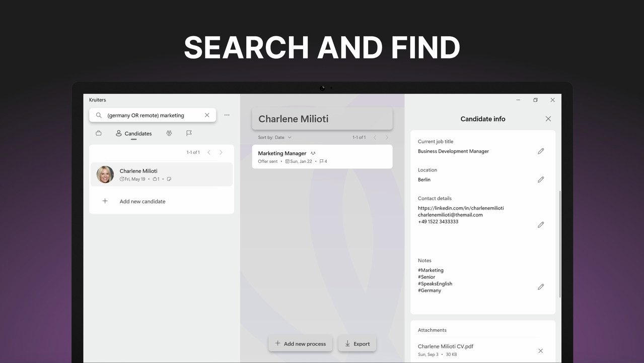Edit the Notes pencil icon
The width and height of the screenshot is (644, 363).
541,287
